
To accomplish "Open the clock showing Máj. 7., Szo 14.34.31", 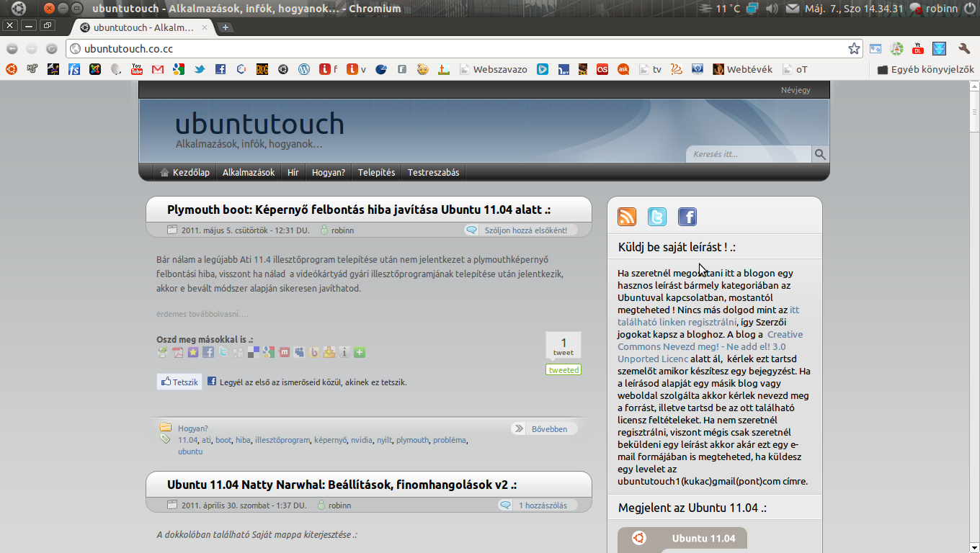I will click(854, 9).
